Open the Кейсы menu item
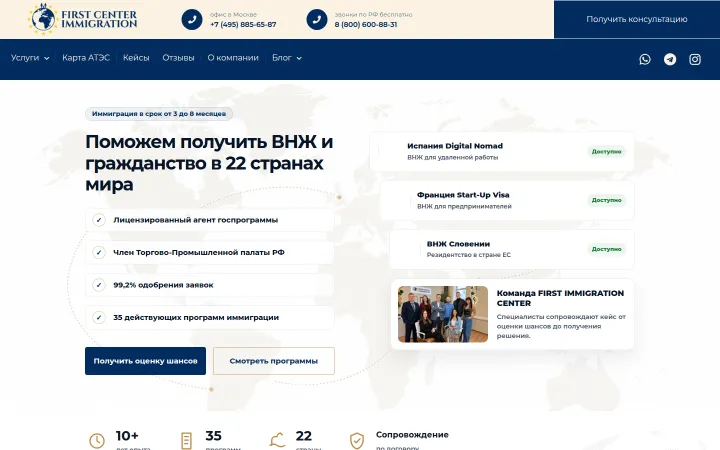Viewport: 720px width, 450px height. [136, 58]
